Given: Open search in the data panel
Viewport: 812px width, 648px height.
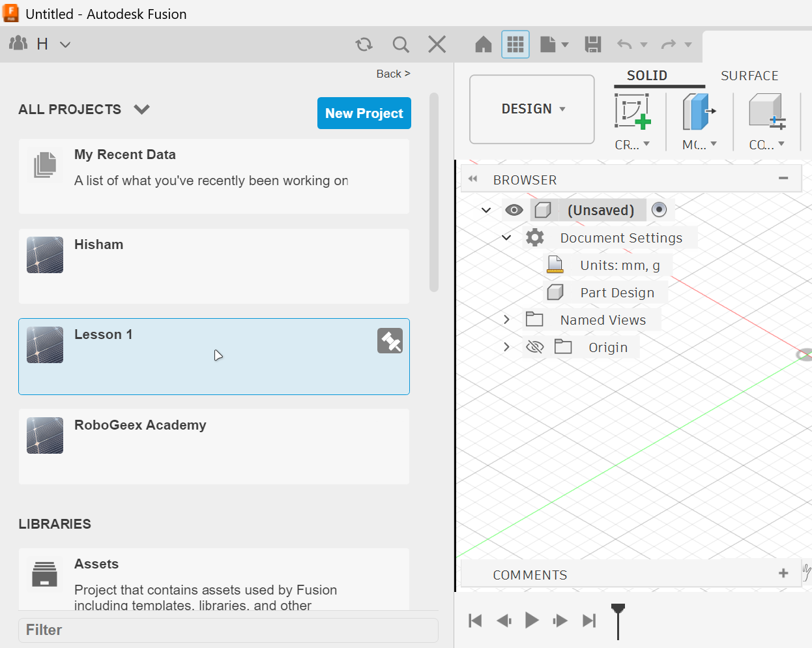Looking at the screenshot, I should (x=401, y=44).
